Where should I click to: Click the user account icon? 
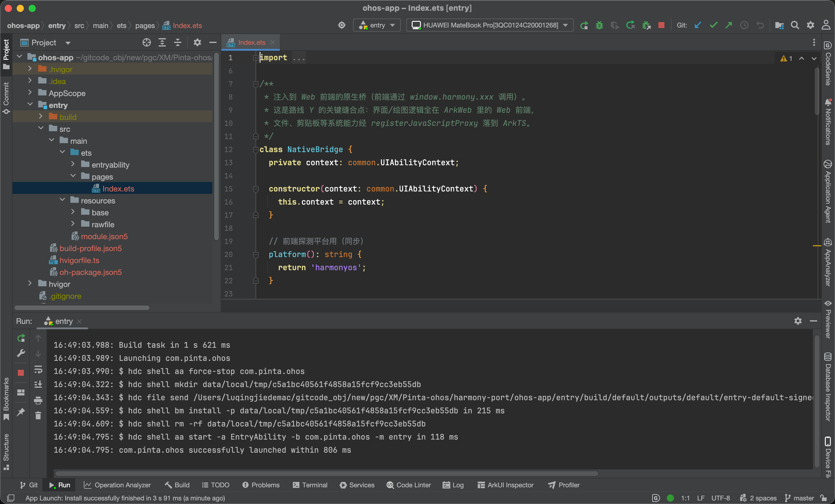click(826, 25)
